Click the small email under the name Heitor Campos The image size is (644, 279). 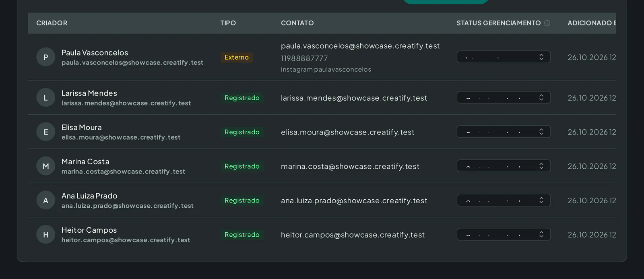(x=126, y=240)
